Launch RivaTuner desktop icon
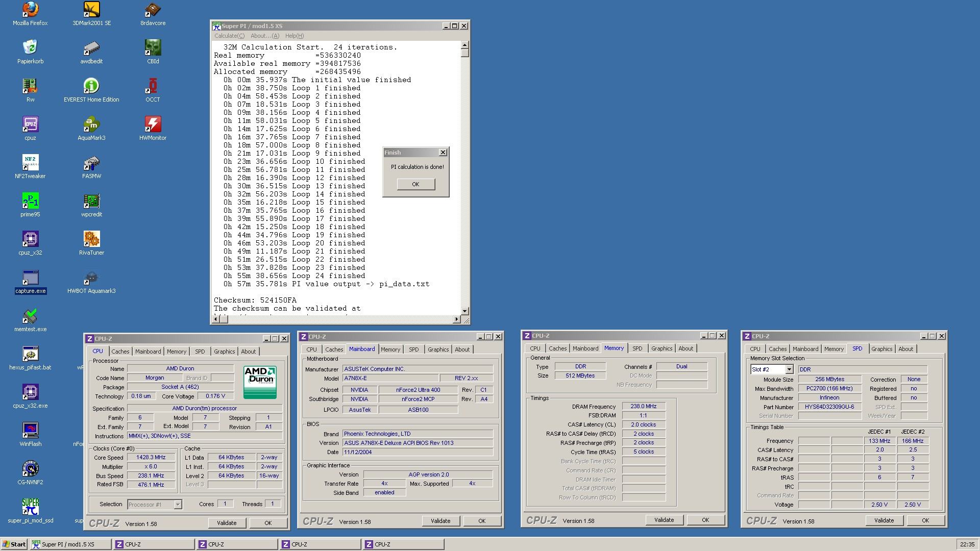This screenshot has width=980, height=551. coord(91,243)
